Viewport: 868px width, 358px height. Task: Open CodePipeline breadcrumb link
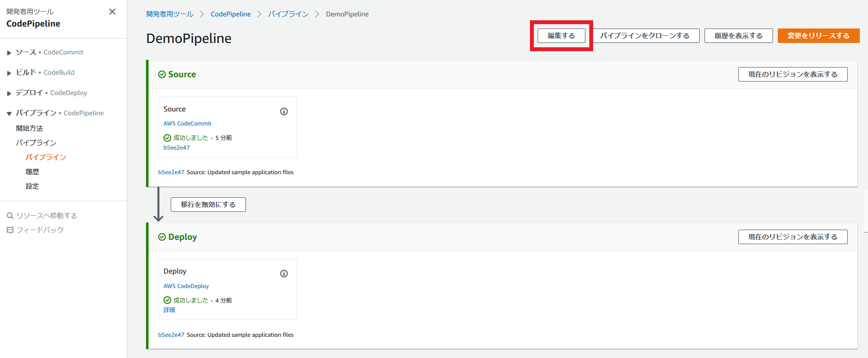231,14
